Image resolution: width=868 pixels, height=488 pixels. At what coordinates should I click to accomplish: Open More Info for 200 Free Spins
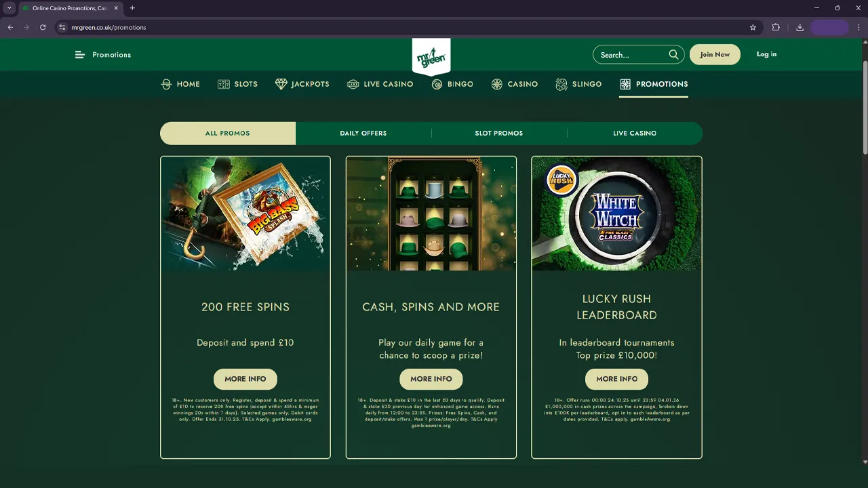245,379
